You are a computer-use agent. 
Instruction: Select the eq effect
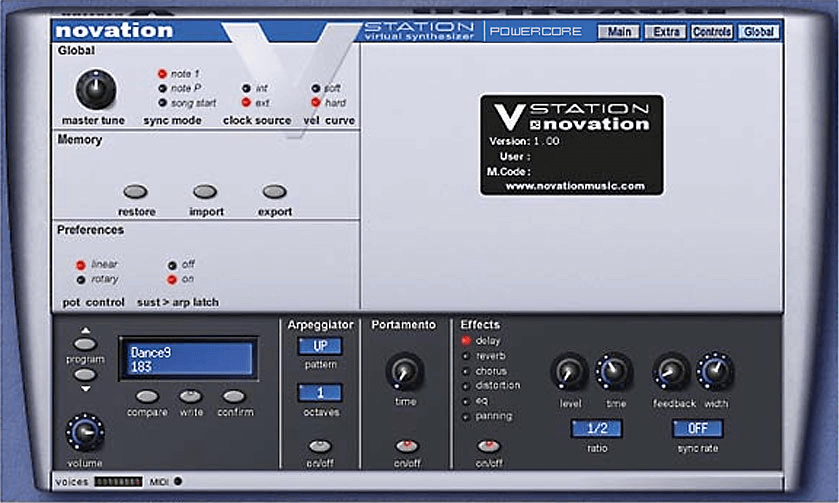click(466, 401)
